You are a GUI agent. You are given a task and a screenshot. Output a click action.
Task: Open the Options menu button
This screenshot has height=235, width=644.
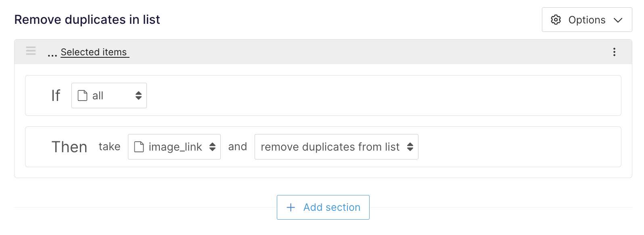[x=586, y=20]
